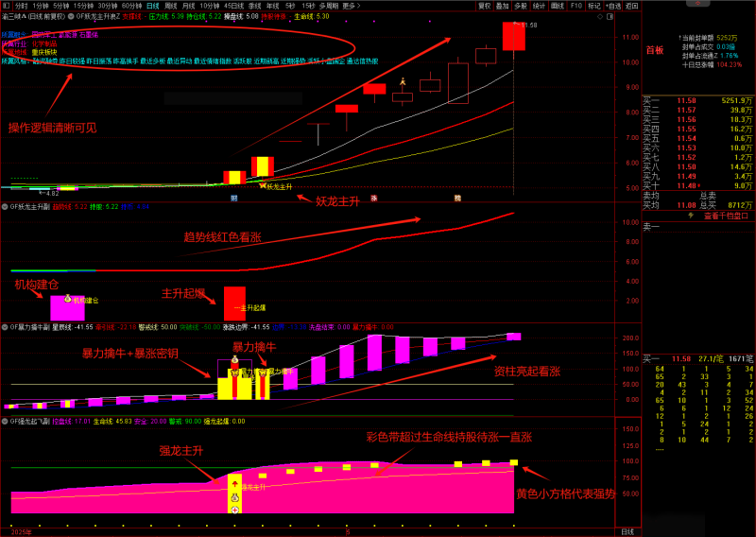Click the 机构建仓 money bag marker

click(x=66, y=299)
